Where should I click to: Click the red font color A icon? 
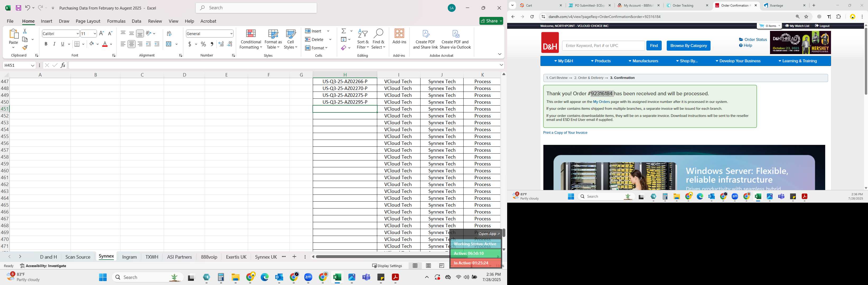coord(105,44)
